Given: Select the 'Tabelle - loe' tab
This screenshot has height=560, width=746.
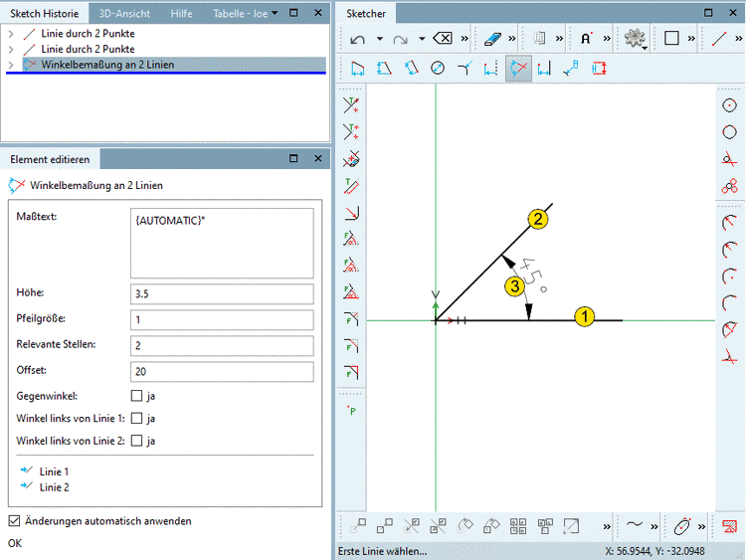Looking at the screenshot, I should click(x=240, y=13).
